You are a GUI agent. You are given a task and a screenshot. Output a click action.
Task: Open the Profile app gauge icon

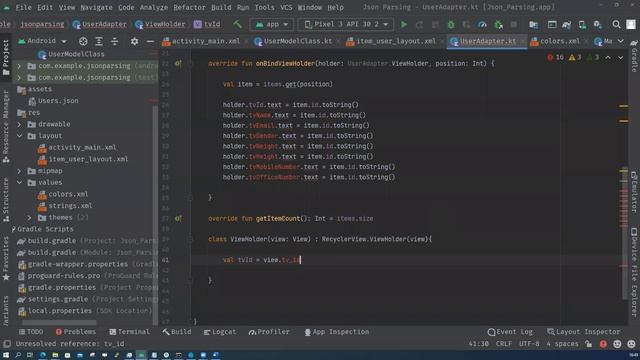click(x=482, y=24)
